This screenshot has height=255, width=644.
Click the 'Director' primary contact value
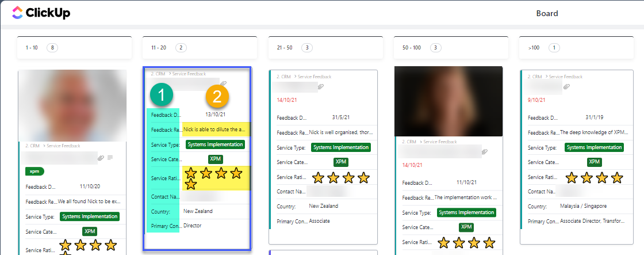click(192, 226)
